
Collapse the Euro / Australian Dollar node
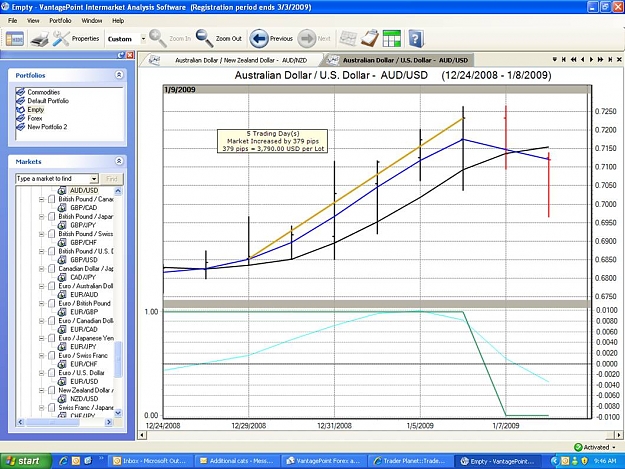click(x=41, y=286)
